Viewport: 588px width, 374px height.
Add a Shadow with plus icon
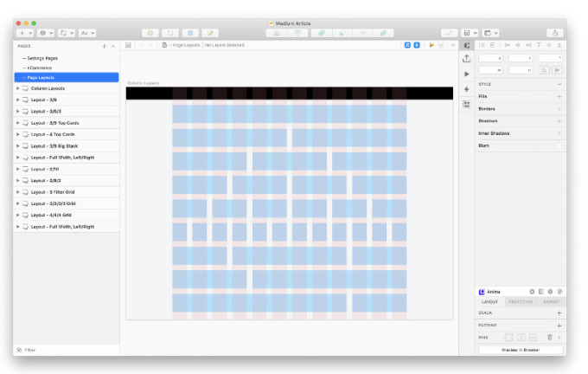point(559,121)
